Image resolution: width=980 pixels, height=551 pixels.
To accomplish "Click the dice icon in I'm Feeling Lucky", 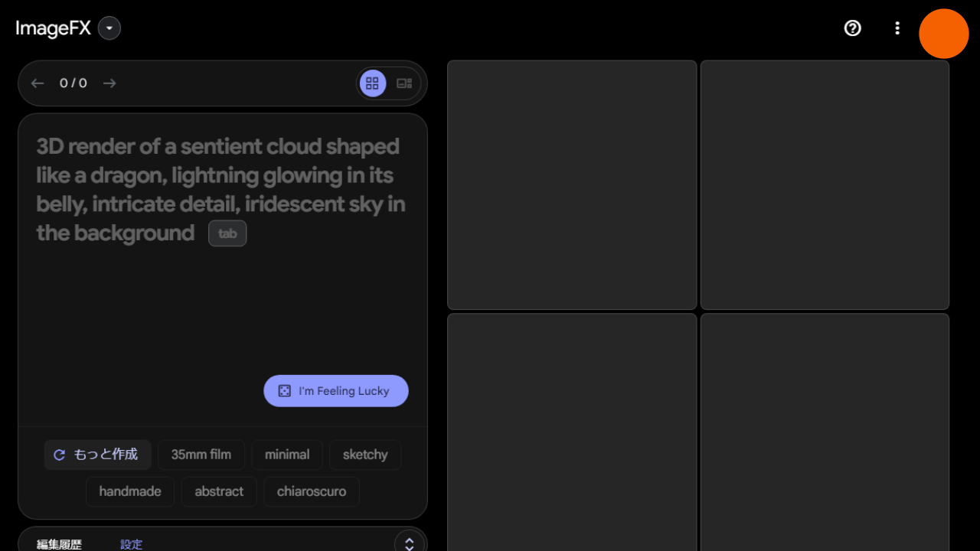I will tap(284, 391).
